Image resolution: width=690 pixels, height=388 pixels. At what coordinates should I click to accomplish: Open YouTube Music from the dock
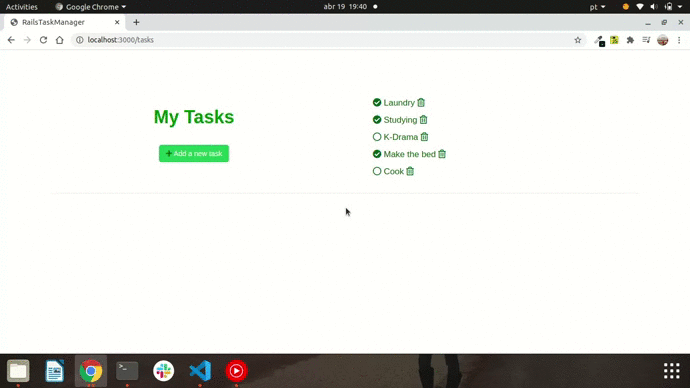click(236, 371)
